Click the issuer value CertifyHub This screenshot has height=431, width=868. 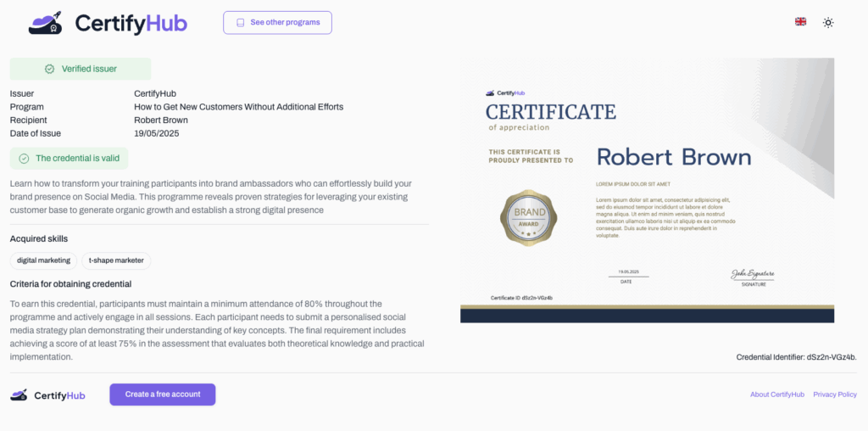pos(155,93)
